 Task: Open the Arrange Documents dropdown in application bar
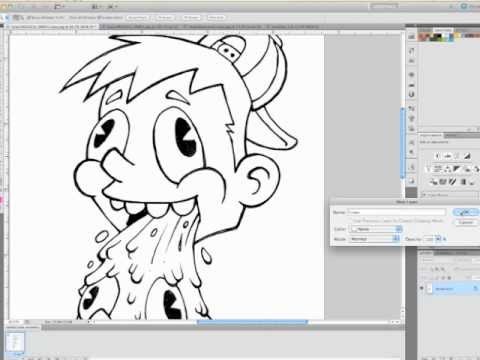click(97, 6)
